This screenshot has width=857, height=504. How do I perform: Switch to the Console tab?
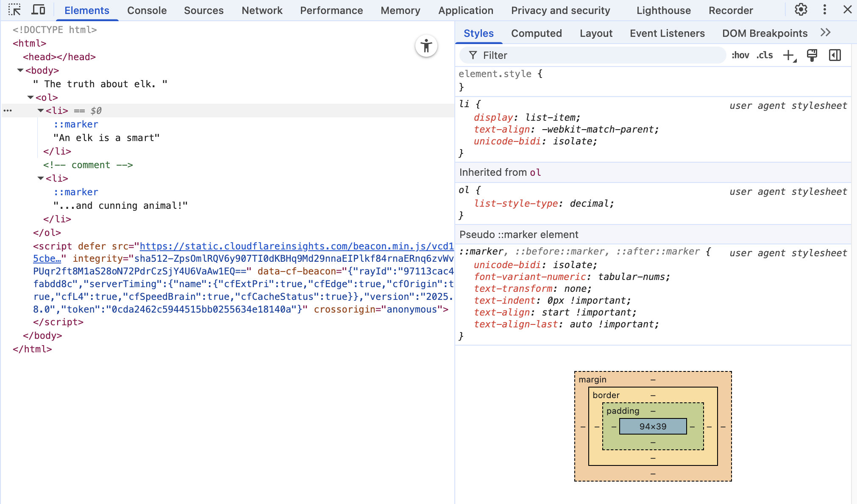coord(147,11)
